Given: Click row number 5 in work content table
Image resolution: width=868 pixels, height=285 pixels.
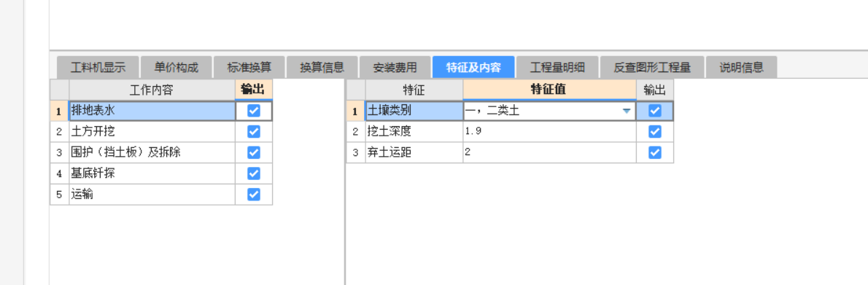Looking at the screenshot, I should (59, 195).
